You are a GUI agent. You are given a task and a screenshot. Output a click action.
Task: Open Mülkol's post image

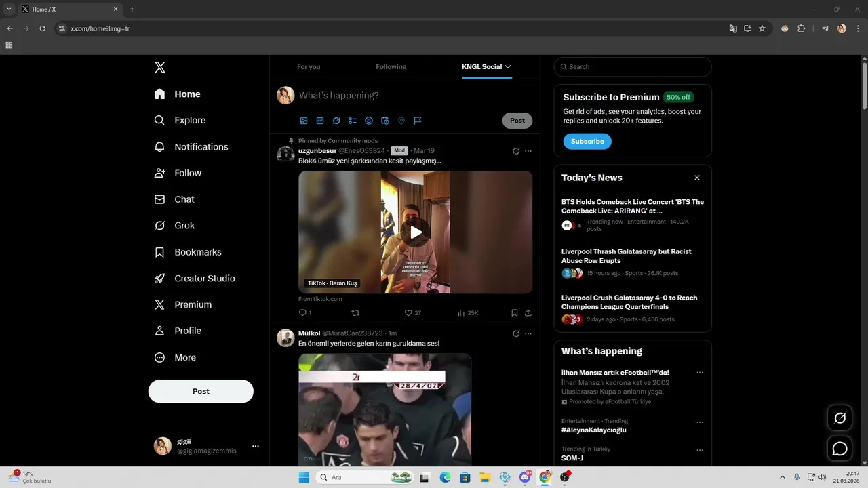(x=384, y=409)
